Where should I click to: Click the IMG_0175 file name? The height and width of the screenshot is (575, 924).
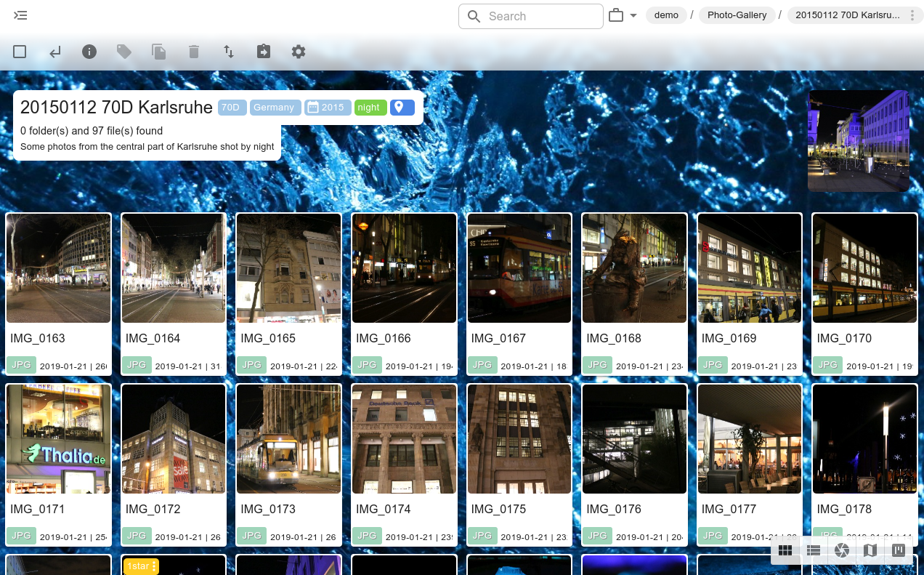click(x=498, y=510)
